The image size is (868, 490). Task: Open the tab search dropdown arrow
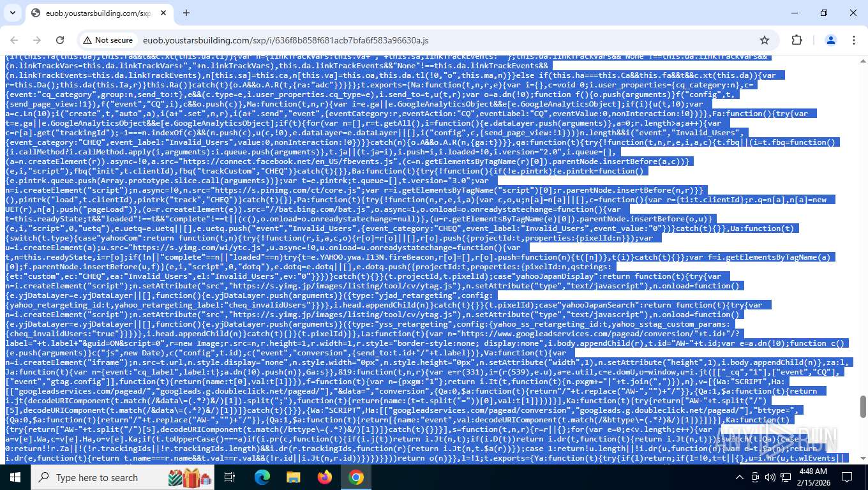[13, 13]
